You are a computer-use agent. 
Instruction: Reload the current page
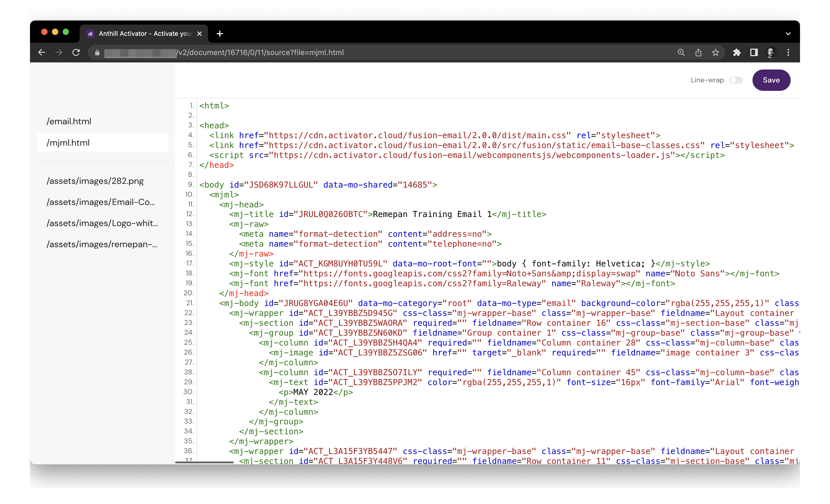(76, 53)
